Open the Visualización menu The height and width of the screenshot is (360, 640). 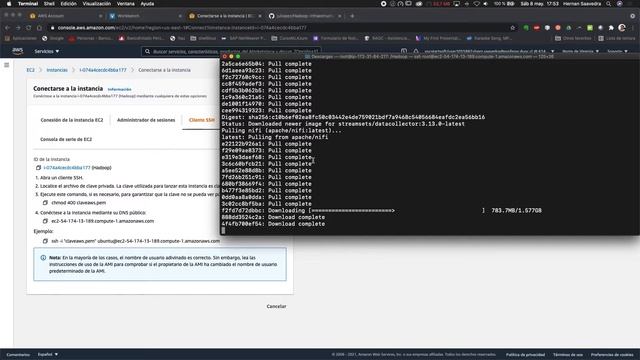(97, 4)
